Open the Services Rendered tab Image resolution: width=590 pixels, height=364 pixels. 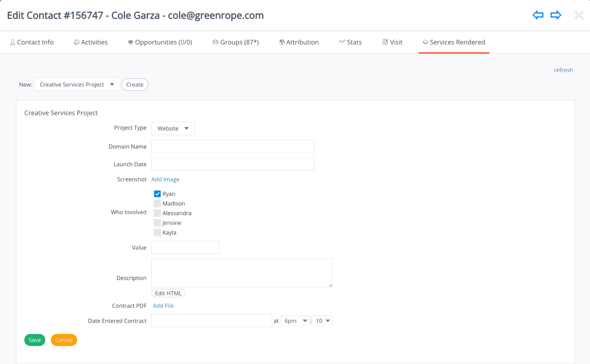(x=454, y=42)
